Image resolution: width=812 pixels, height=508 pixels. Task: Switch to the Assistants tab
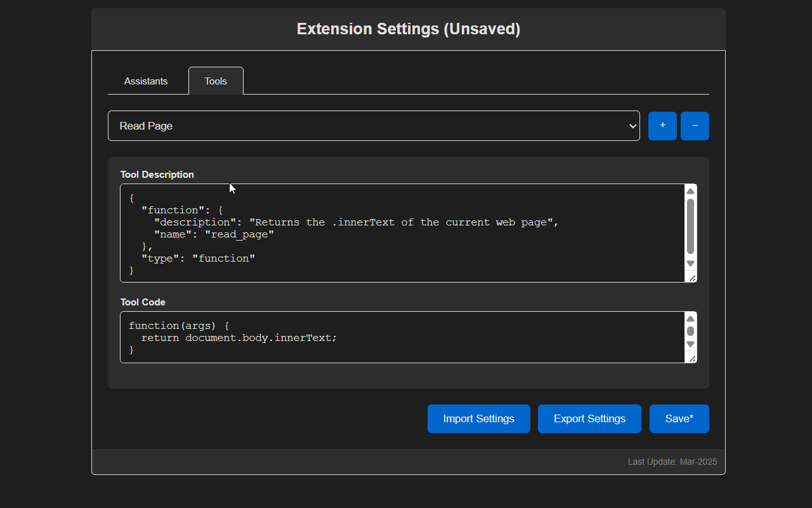click(146, 81)
